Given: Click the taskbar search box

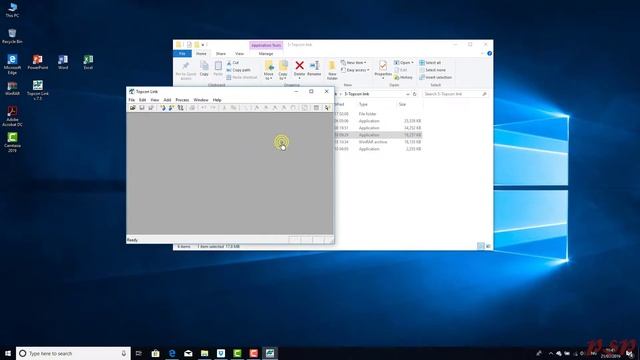Looking at the screenshot, I should pyautogui.click(x=73, y=353).
